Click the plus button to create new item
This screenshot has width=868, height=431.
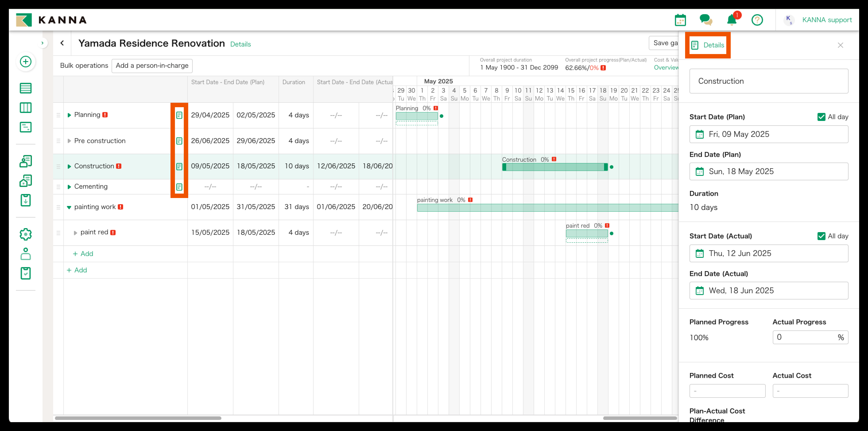26,62
